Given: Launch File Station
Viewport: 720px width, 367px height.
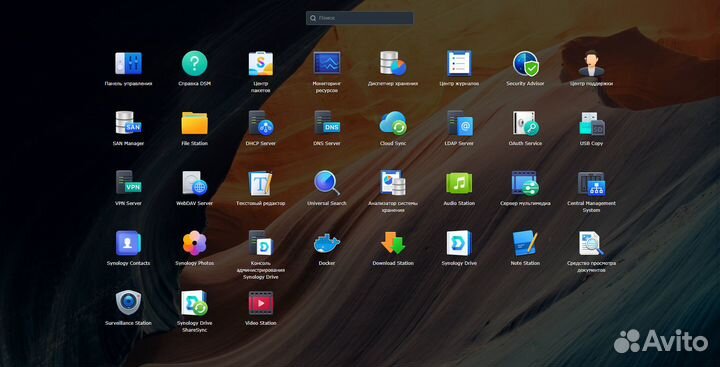Looking at the screenshot, I should 194,123.
